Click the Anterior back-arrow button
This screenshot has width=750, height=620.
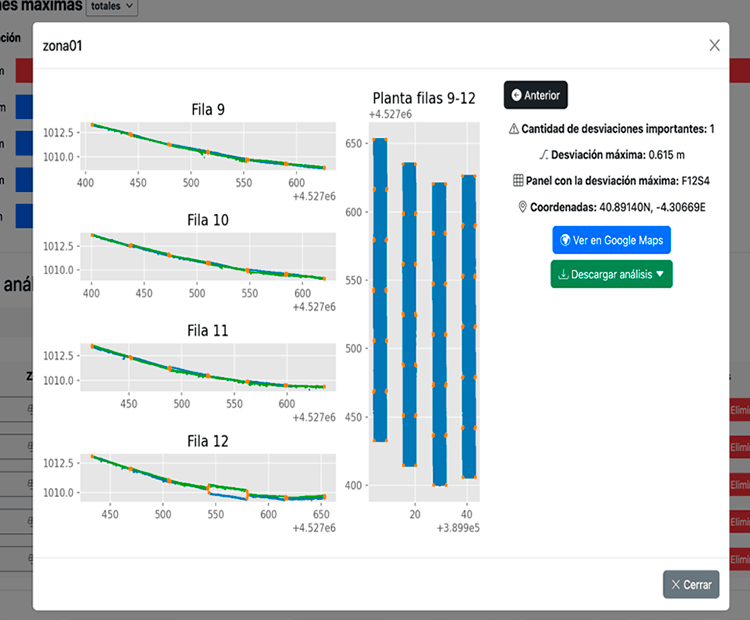pyautogui.click(x=535, y=95)
